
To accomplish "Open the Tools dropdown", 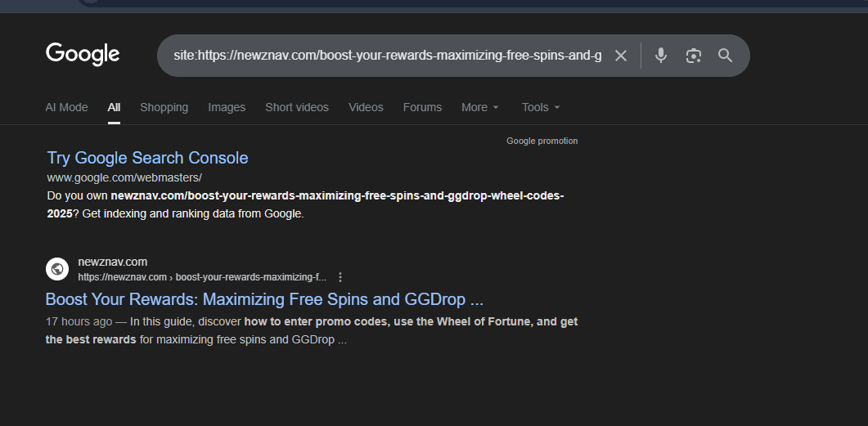I will [541, 107].
